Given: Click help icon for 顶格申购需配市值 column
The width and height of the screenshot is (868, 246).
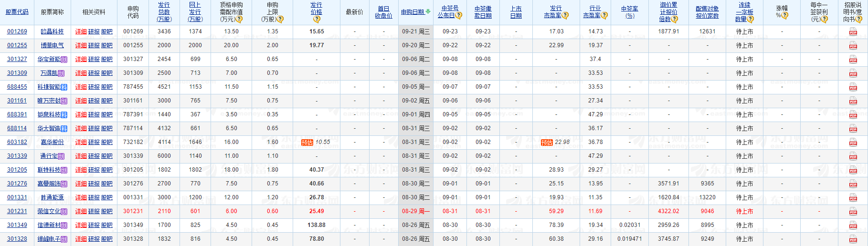Looking at the screenshot, I should pos(239,20).
